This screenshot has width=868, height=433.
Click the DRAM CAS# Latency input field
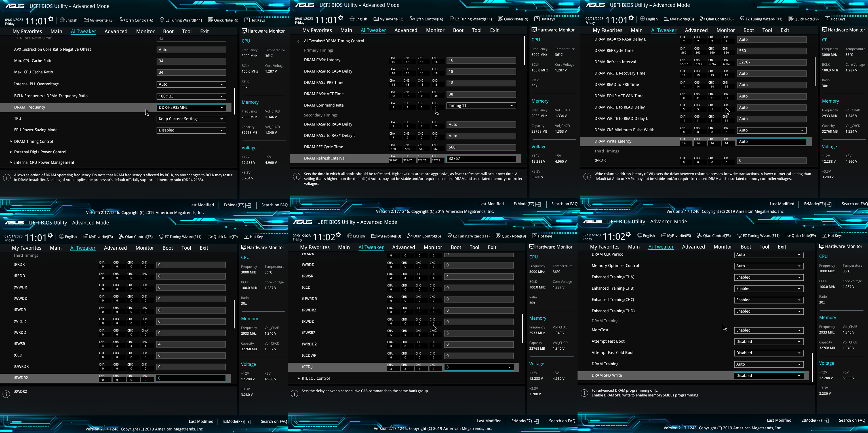(481, 60)
